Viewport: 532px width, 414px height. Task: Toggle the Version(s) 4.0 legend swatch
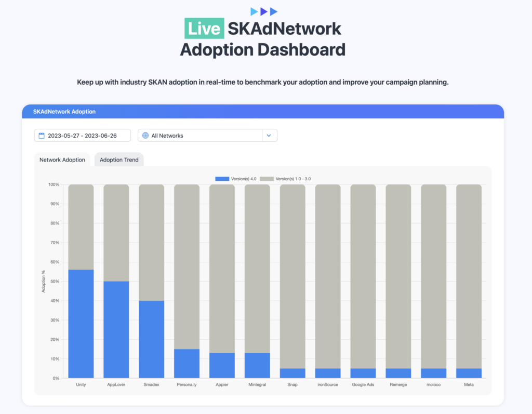click(222, 179)
